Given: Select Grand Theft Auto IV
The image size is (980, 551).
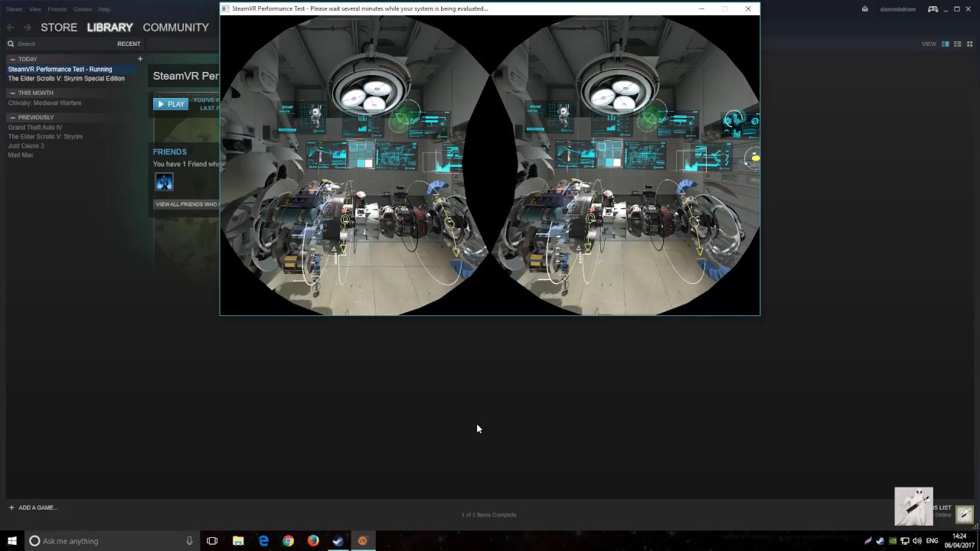Looking at the screenshot, I should coord(35,127).
